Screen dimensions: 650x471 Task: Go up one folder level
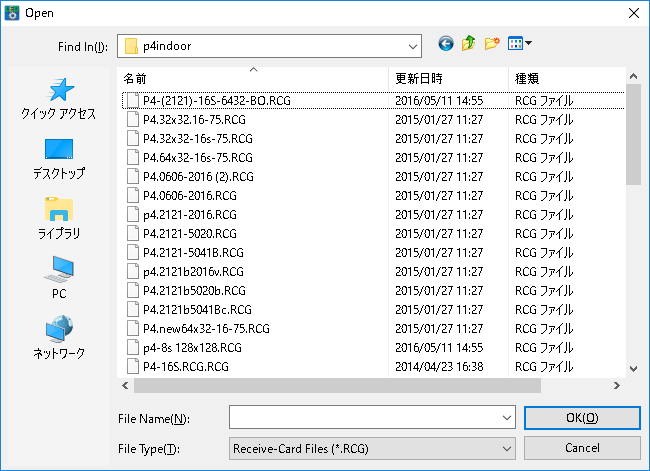[468, 44]
